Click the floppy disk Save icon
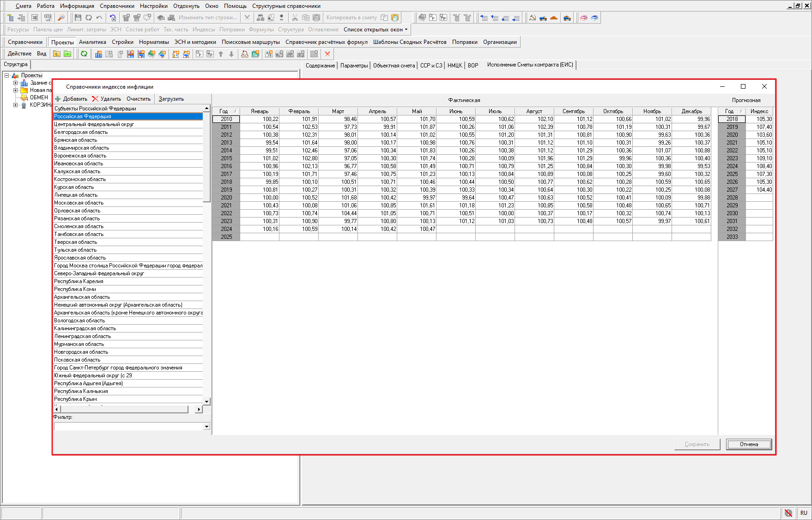This screenshot has width=812, height=520. 78,18
